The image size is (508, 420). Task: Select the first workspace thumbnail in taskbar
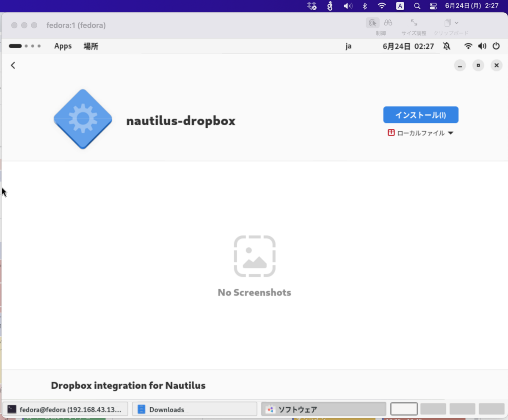click(404, 409)
